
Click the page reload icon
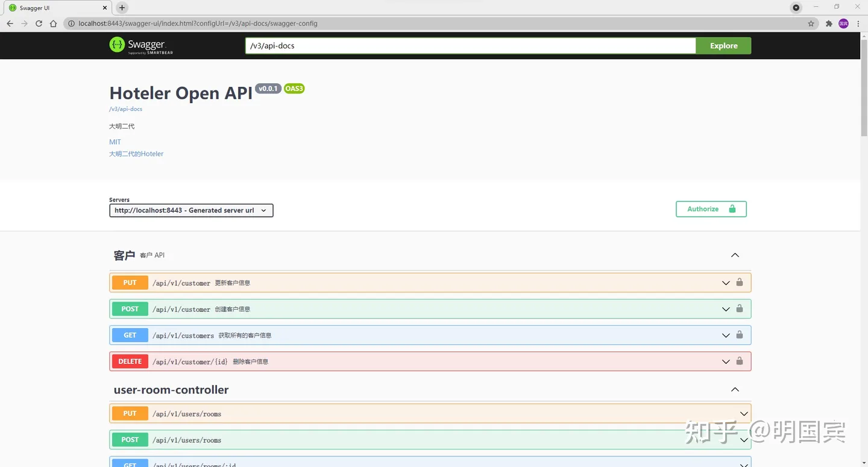[39, 24]
